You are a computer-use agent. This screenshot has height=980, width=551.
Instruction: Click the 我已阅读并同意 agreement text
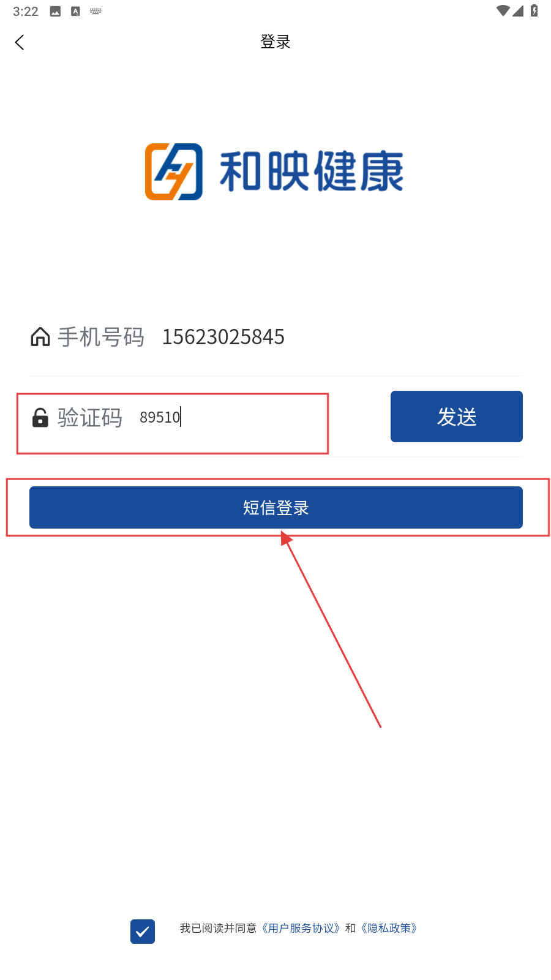coord(218,928)
